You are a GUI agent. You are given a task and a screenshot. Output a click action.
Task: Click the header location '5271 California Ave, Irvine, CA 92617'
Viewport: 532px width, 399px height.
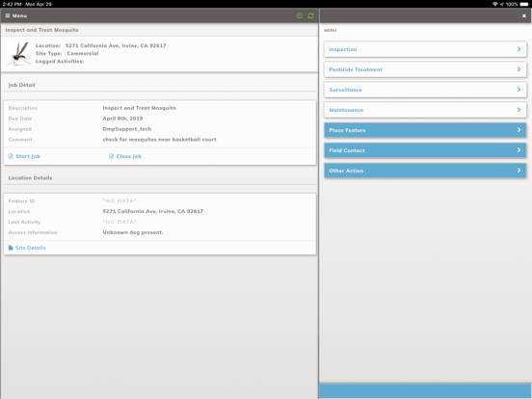[116, 45]
